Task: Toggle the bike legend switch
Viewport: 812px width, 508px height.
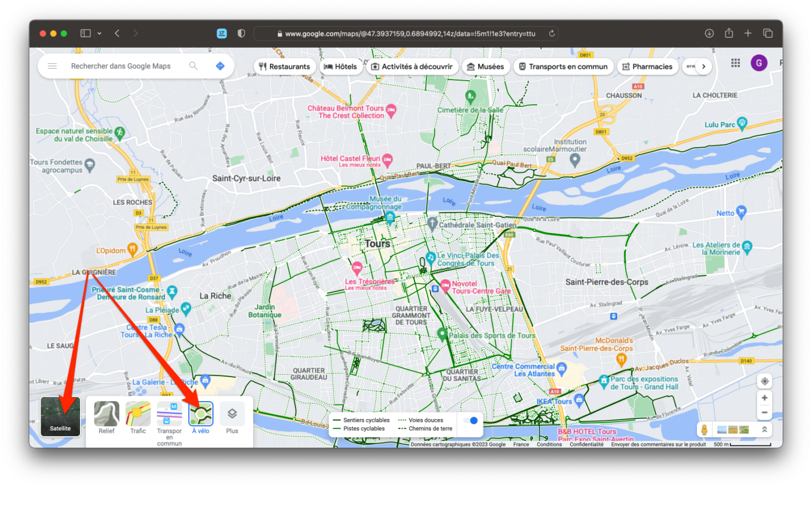Action: (470, 421)
